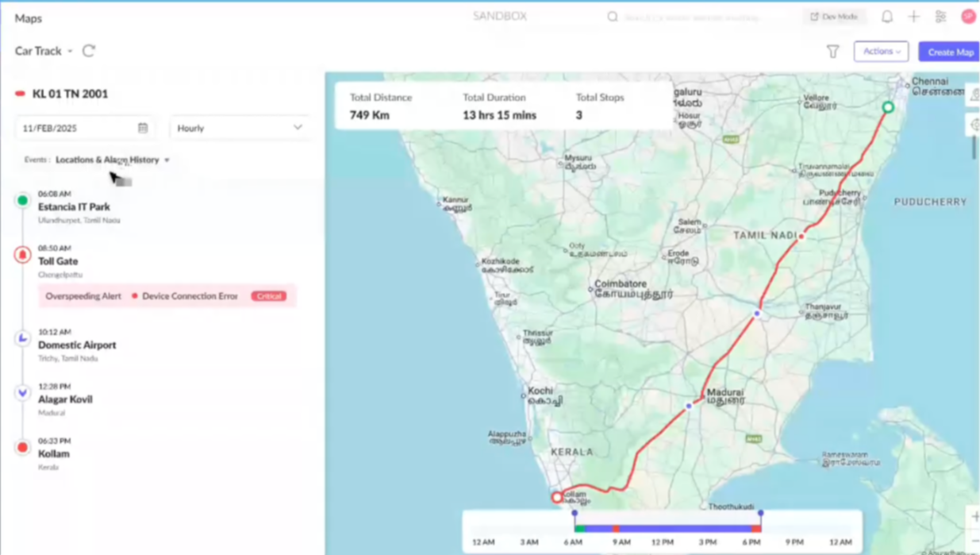Click the blue timeline bar segment

tap(687, 528)
